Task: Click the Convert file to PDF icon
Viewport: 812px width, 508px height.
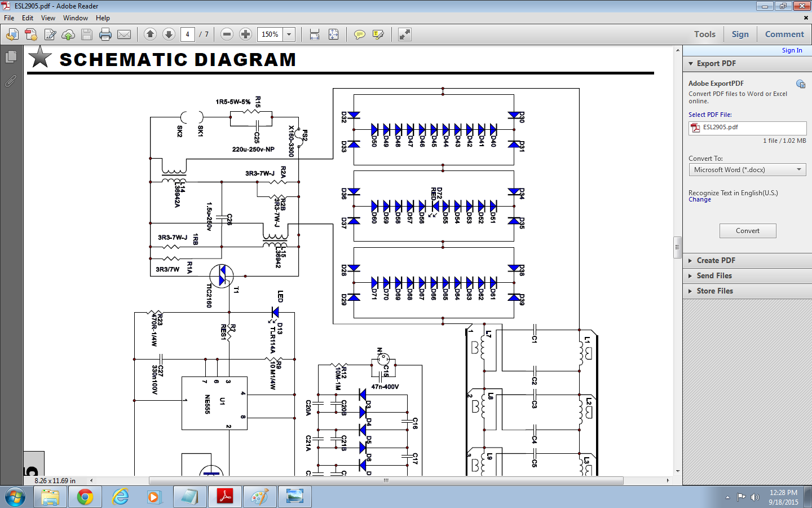Action: click(x=31, y=34)
